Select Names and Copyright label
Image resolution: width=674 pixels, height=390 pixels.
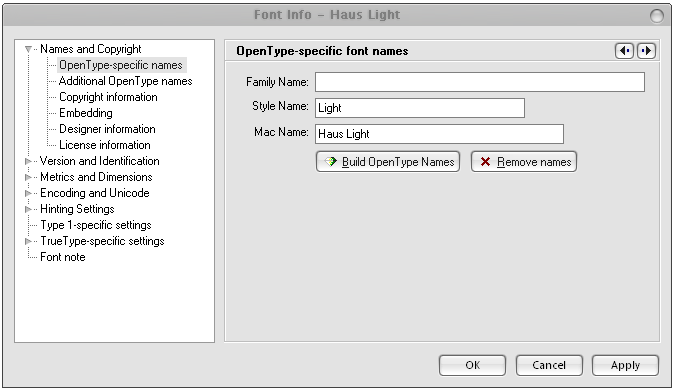point(91,49)
